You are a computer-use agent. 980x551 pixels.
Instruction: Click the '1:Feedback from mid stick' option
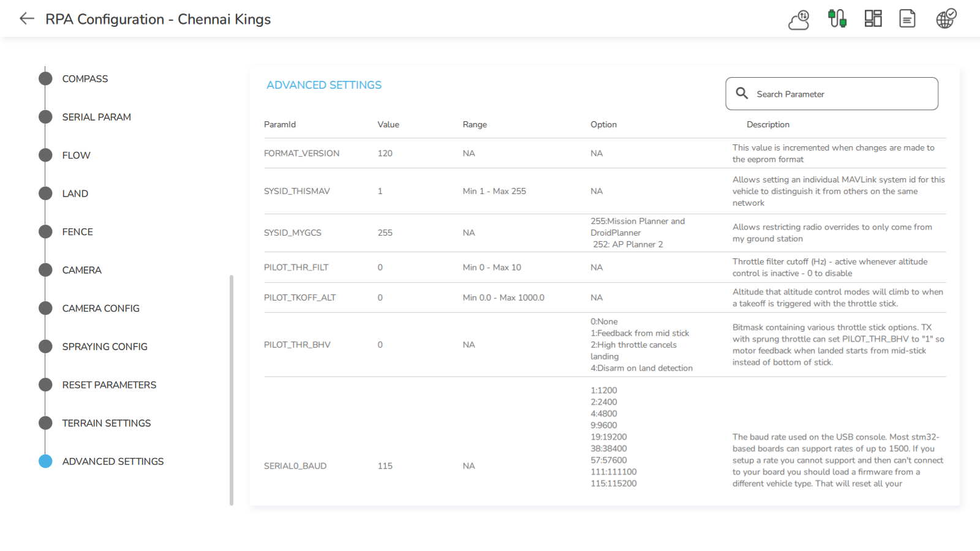click(x=640, y=333)
